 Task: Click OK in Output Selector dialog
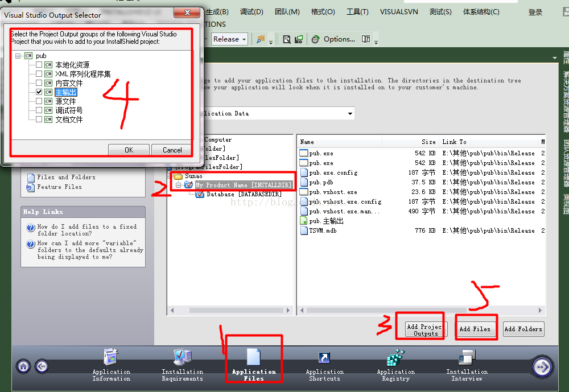tap(129, 150)
